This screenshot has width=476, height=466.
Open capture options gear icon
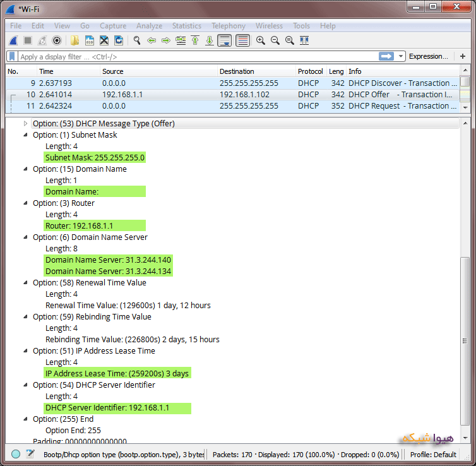pos(57,40)
